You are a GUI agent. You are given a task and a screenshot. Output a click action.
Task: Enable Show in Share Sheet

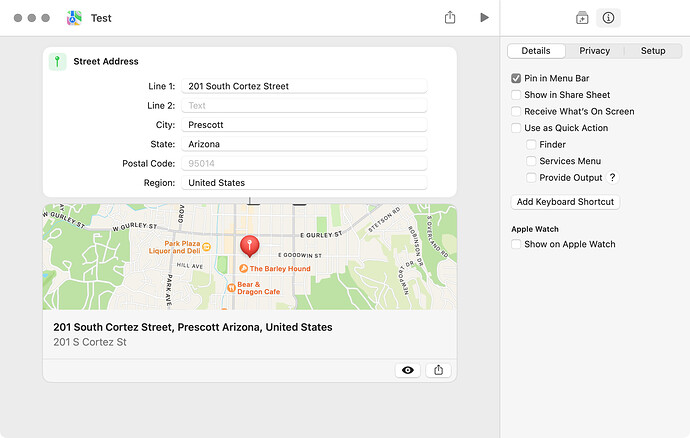516,95
